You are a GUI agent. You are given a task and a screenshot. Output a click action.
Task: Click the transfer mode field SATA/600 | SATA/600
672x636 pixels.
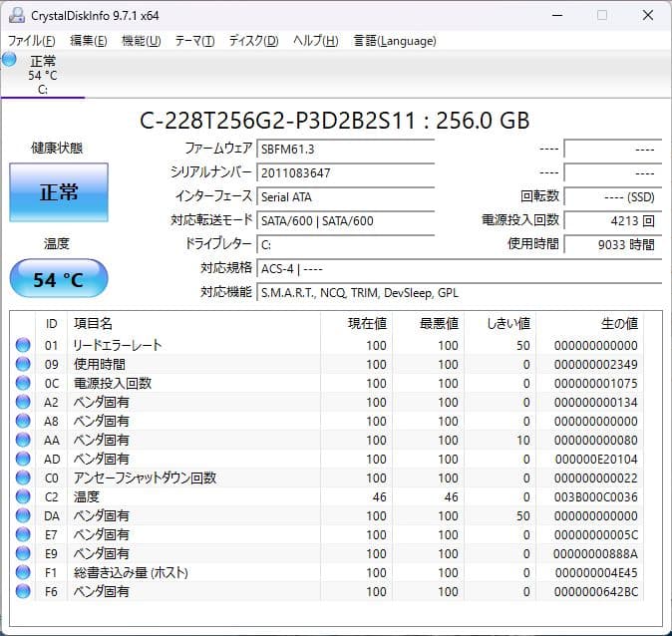pyautogui.click(x=345, y=221)
